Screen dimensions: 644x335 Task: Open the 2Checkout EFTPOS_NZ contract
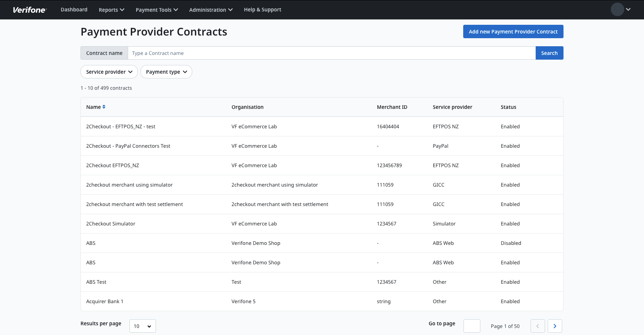point(112,165)
